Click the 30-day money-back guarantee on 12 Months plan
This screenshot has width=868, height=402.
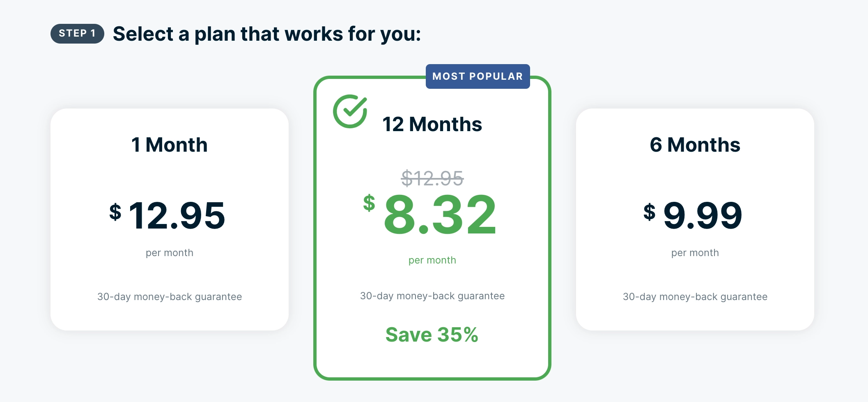[432, 295]
